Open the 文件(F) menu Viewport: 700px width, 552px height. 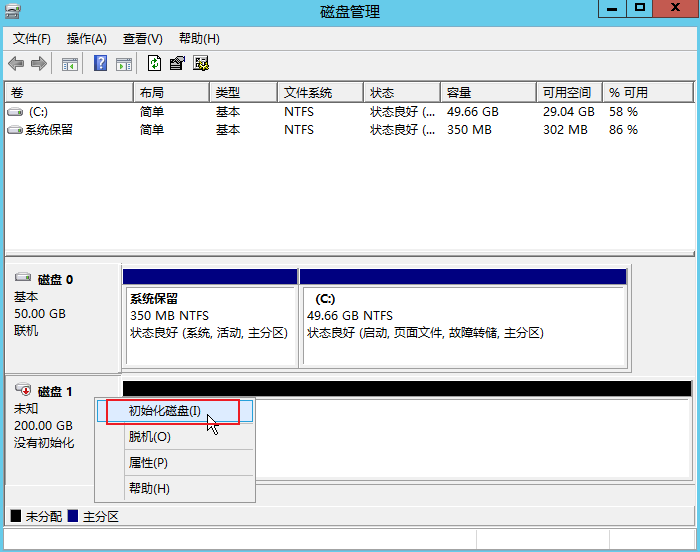32,39
